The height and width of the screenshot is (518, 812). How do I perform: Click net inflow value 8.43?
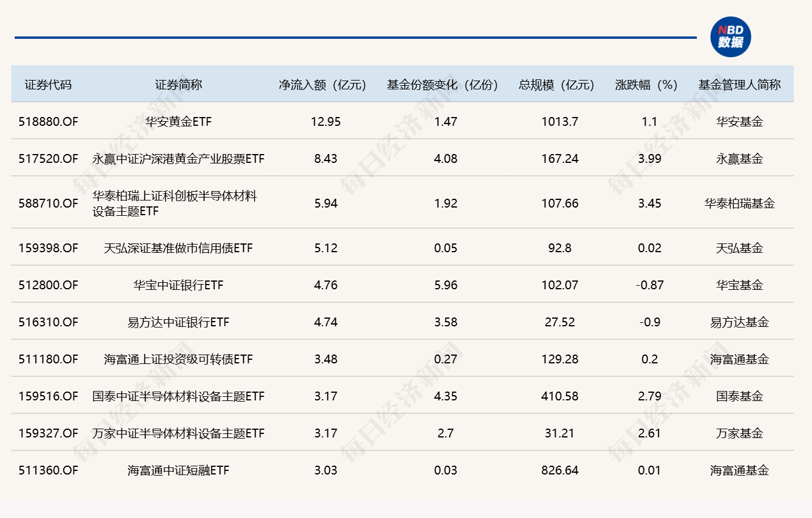pyautogui.click(x=326, y=159)
